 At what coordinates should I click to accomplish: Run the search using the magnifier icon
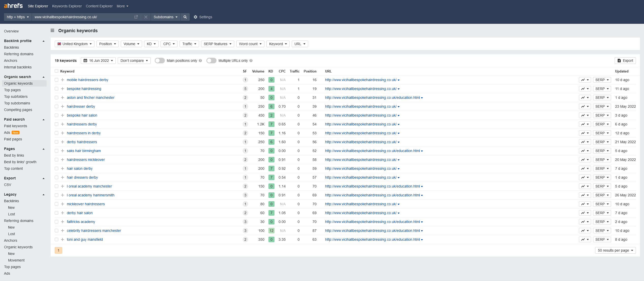[185, 17]
